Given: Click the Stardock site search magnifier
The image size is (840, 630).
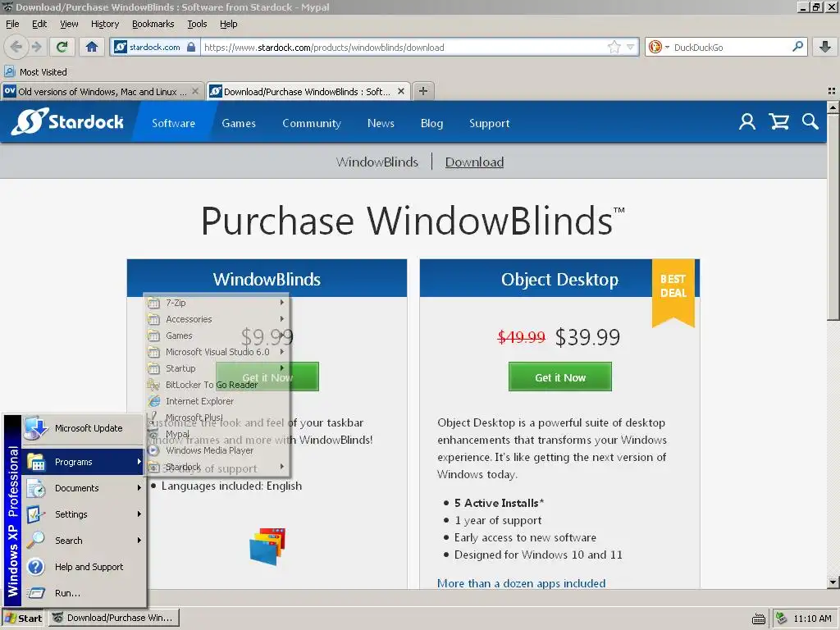Looking at the screenshot, I should [x=810, y=121].
